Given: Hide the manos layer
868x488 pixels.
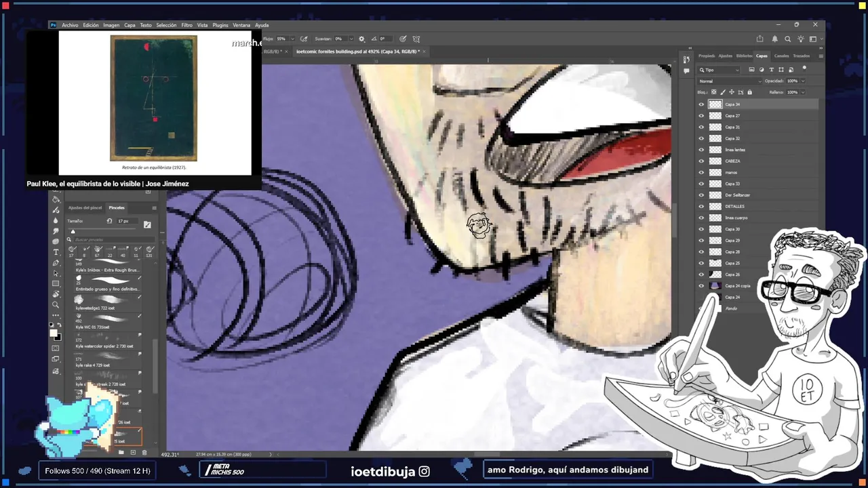Looking at the screenshot, I should pos(701,172).
